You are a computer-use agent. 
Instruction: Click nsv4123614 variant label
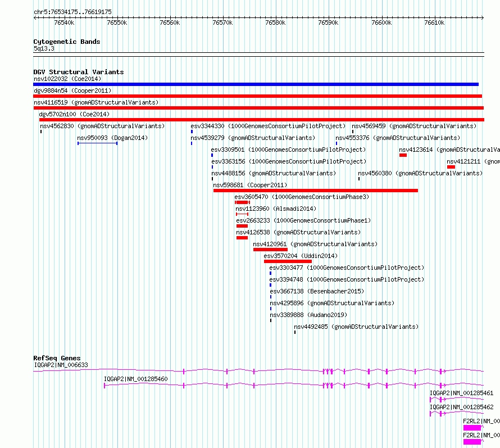(x=449, y=150)
